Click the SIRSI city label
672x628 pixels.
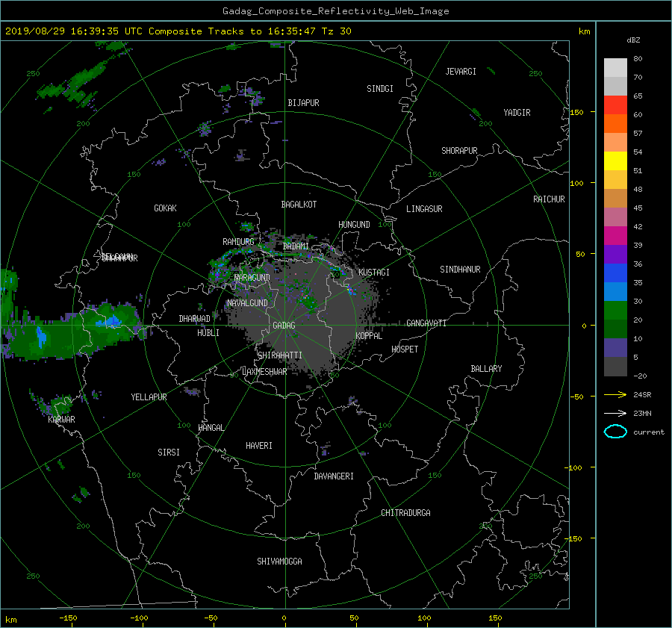click(169, 453)
